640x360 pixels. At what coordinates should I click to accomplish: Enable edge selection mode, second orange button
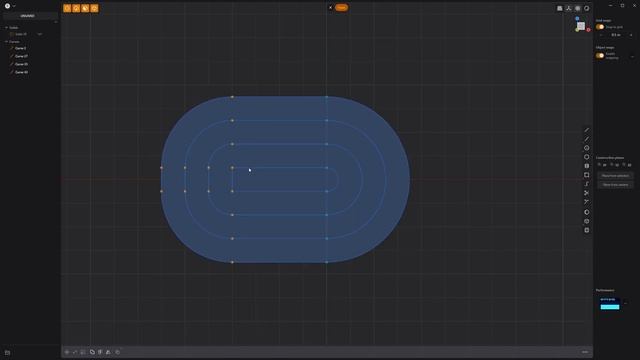point(76,8)
